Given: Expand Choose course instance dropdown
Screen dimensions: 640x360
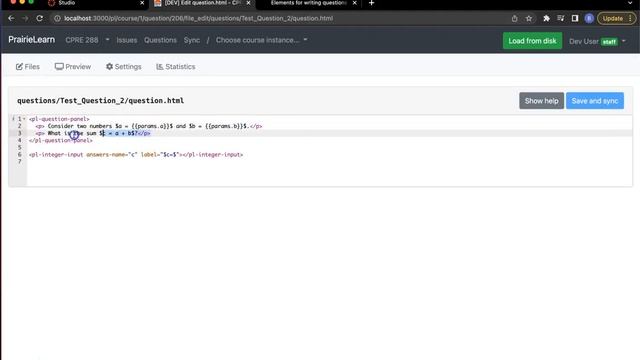Looking at the screenshot, I should point(262,40).
